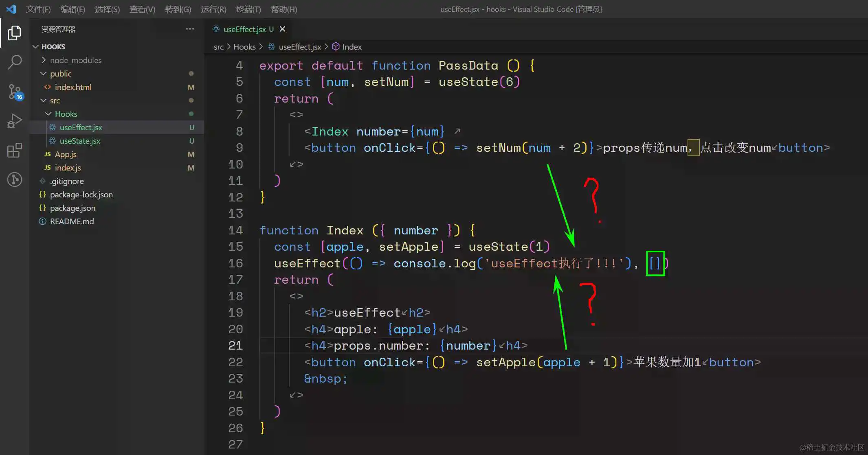868x455 pixels.
Task: Open the Extensions view
Action: (15, 150)
